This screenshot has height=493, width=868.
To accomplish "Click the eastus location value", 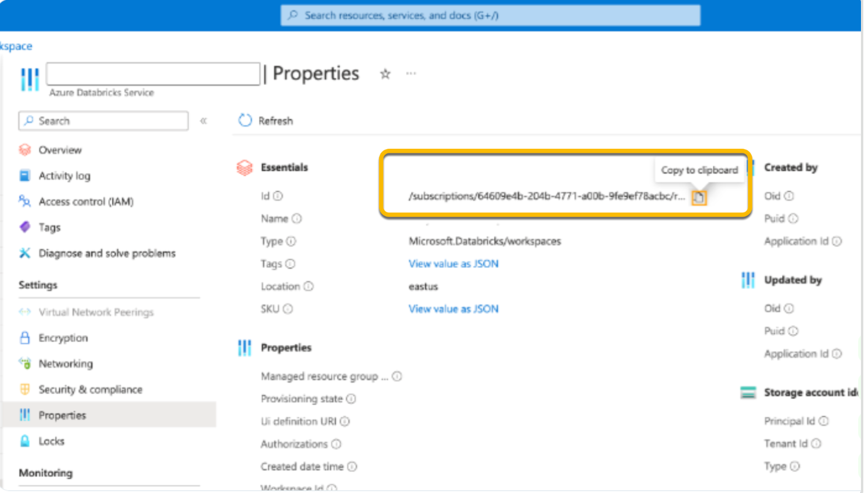I will [x=423, y=286].
